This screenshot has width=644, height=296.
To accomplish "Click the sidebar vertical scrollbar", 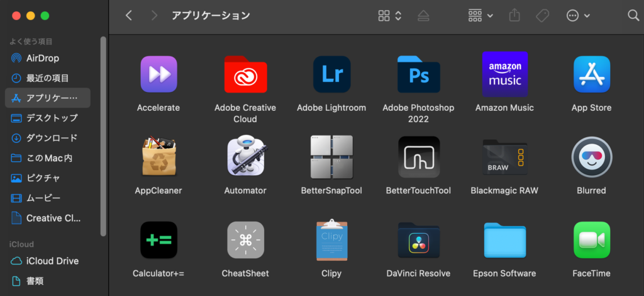I will click(103, 135).
